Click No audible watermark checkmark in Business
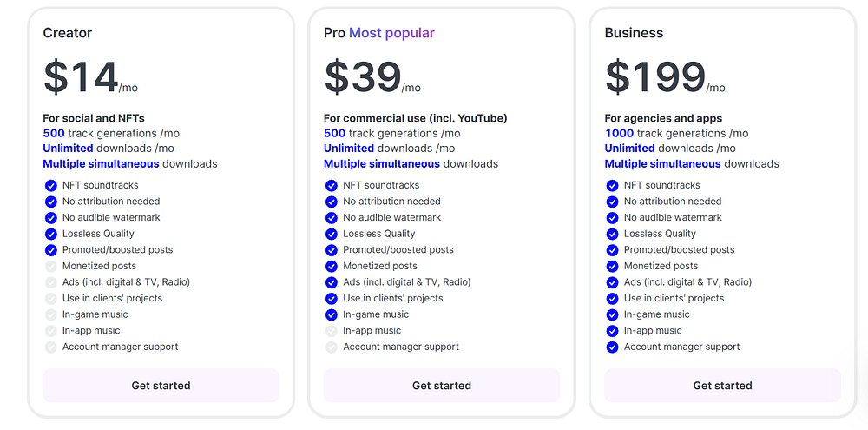868x430 pixels. [x=612, y=217]
